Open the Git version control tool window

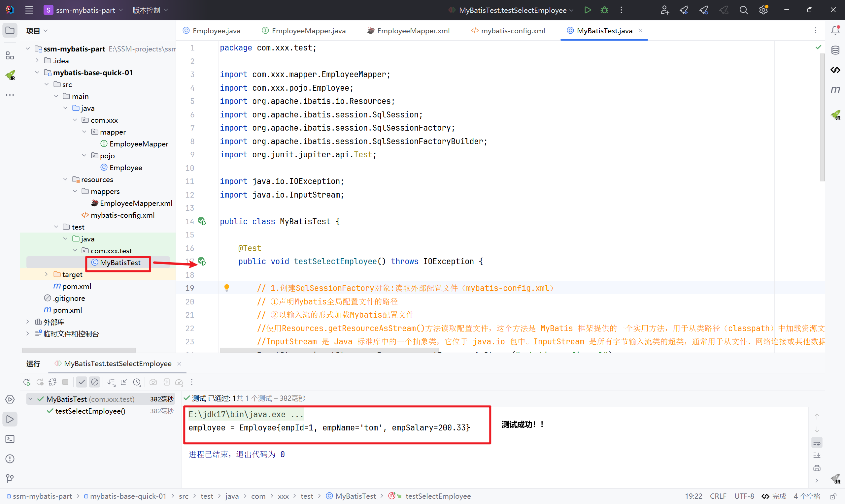pyautogui.click(x=10, y=479)
